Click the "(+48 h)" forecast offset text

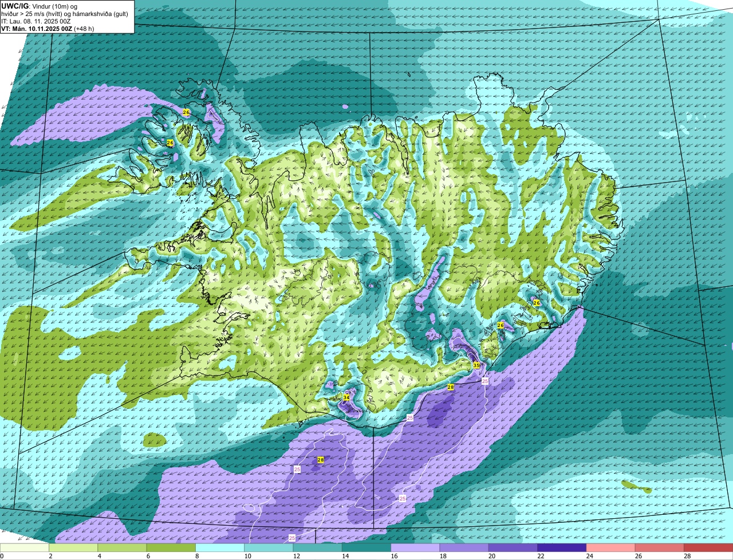[x=84, y=29]
